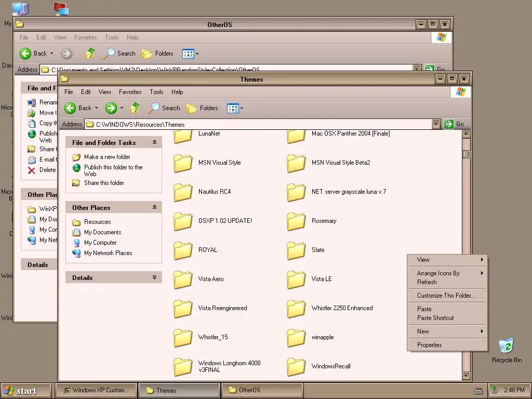Open Back history dropdown in Themes window

tap(96, 108)
